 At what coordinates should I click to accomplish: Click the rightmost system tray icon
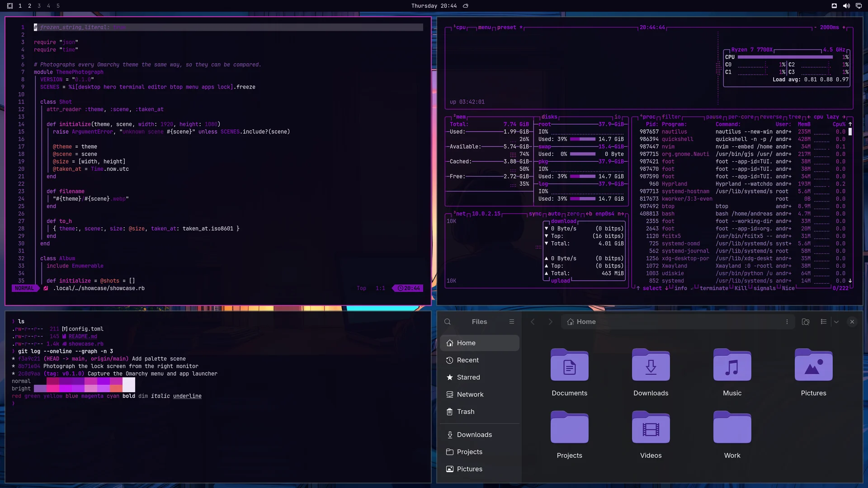point(859,6)
